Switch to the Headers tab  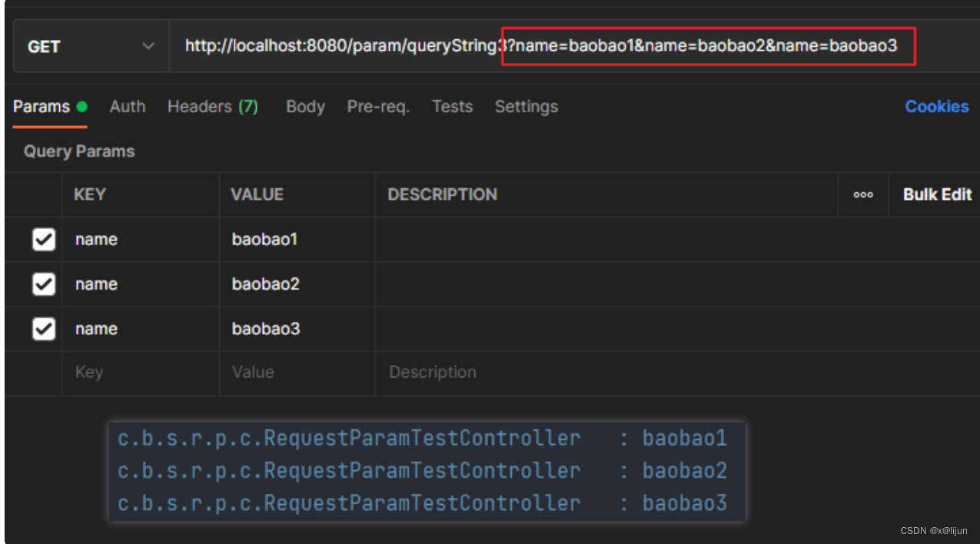(x=212, y=106)
